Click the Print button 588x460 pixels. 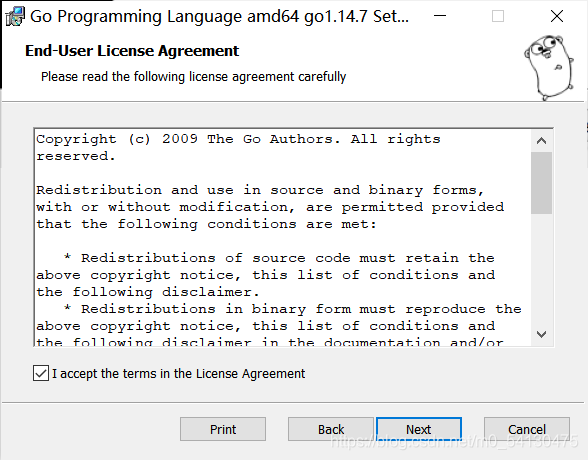pos(223,429)
